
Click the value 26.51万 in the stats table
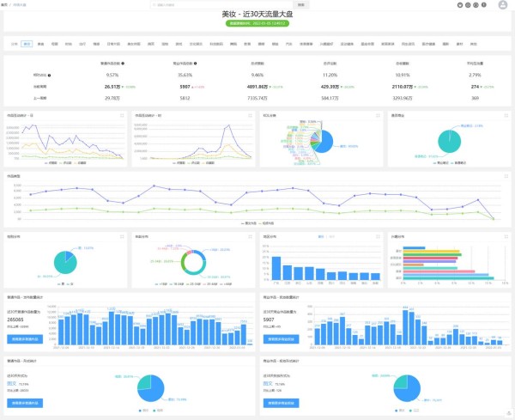[112, 87]
